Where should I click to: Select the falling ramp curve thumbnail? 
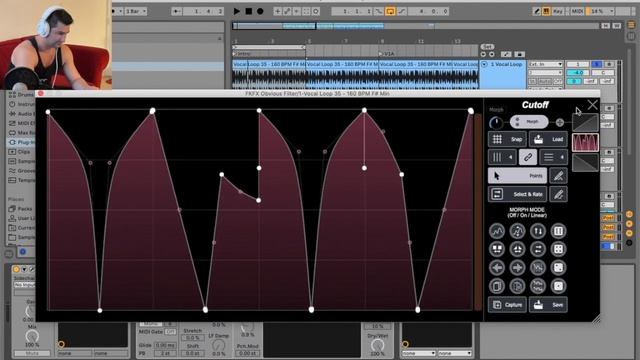click(x=585, y=163)
